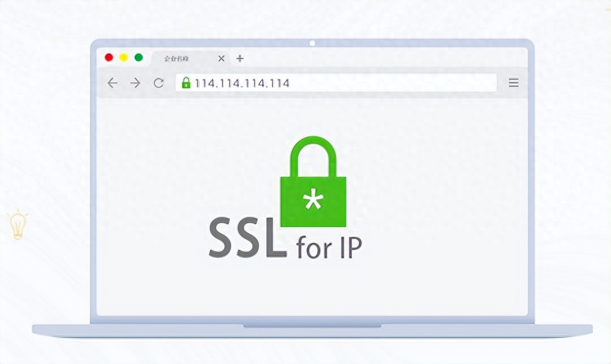Click the "for IP" text
The width and height of the screenshot is (611, 364).
point(329,247)
